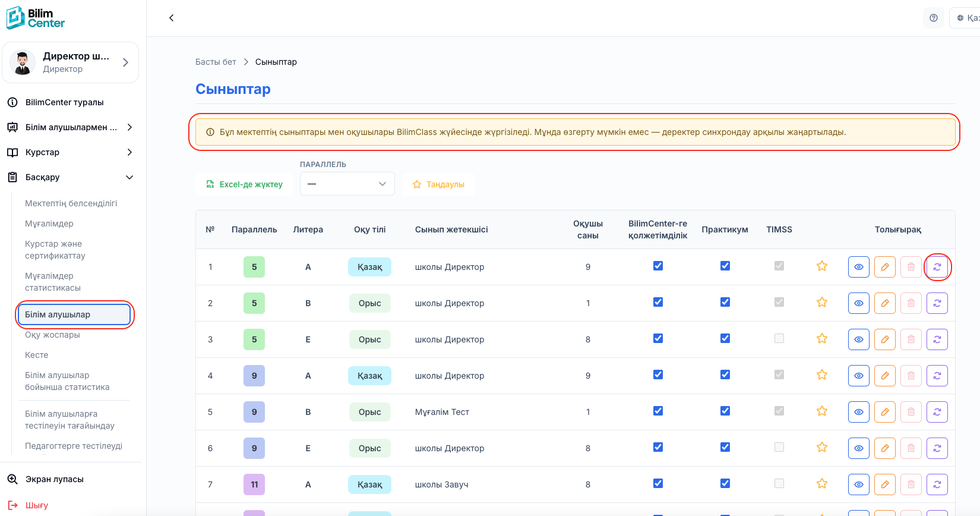
Task: Star the class in row 7
Action: click(x=822, y=483)
